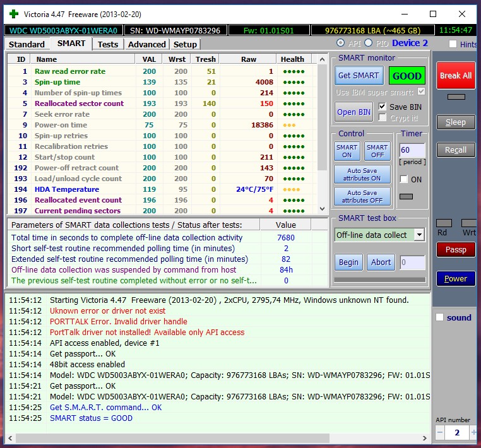Increase API number with plus button
The width and height of the screenshot is (481, 448).
click(x=473, y=433)
